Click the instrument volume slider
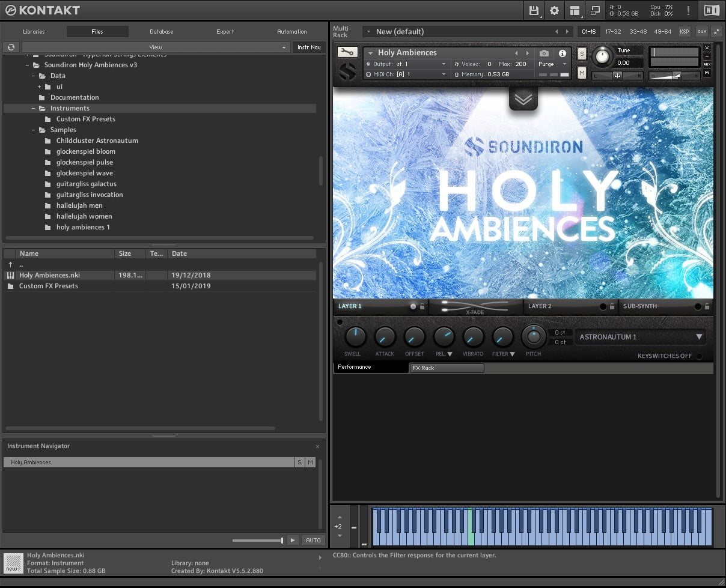Image resolution: width=726 pixels, height=588 pixels. [x=674, y=76]
